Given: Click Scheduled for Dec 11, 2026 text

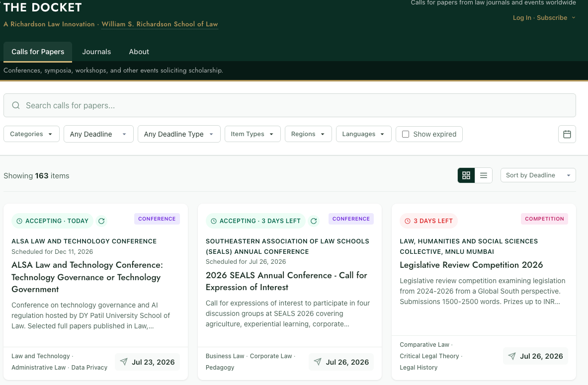Looking at the screenshot, I should click(52, 251).
